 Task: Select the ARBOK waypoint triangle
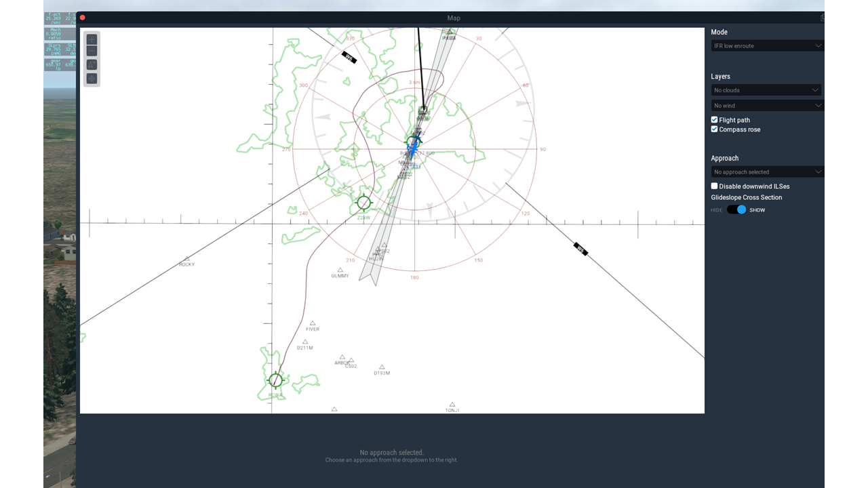(342, 357)
